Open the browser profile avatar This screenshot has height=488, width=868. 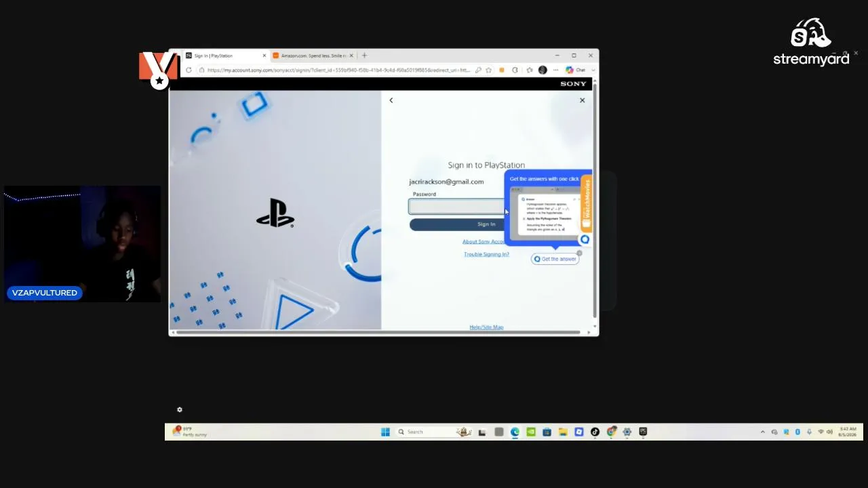(542, 70)
